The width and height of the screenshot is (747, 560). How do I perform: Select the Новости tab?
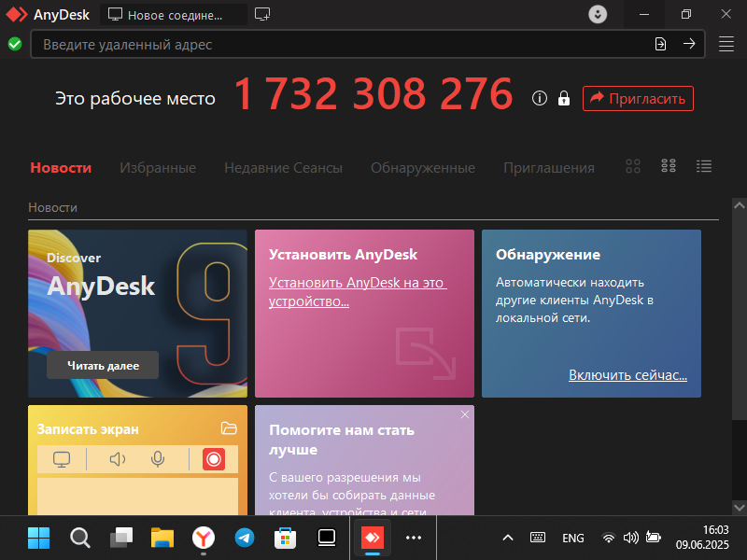tap(61, 168)
